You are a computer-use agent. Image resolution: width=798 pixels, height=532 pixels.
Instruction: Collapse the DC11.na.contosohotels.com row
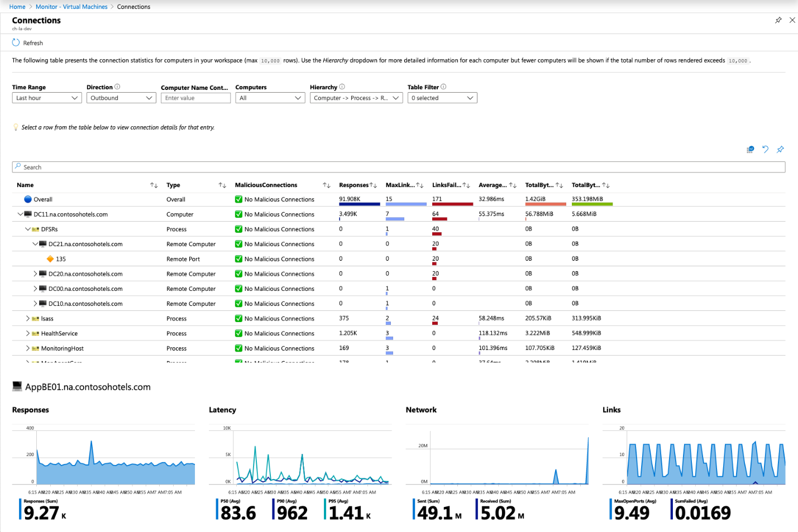20,214
